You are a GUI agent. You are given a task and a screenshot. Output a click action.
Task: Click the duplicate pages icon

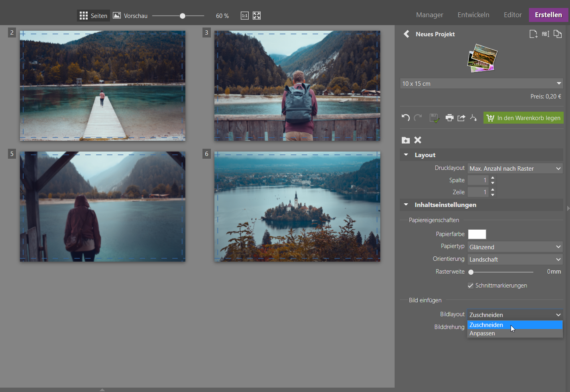[x=558, y=34]
